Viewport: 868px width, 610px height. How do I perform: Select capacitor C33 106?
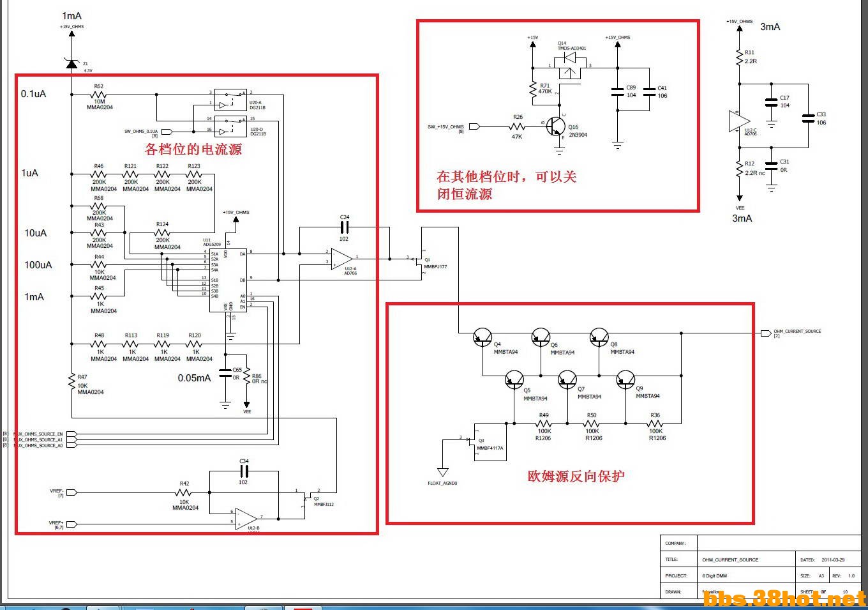click(x=808, y=118)
